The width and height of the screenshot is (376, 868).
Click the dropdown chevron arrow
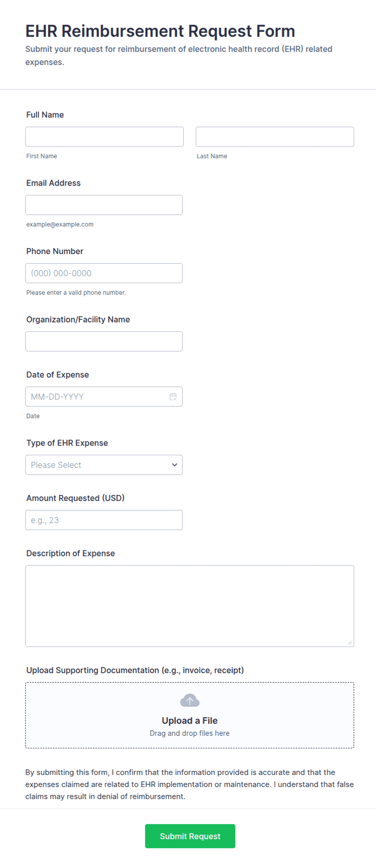tap(175, 465)
